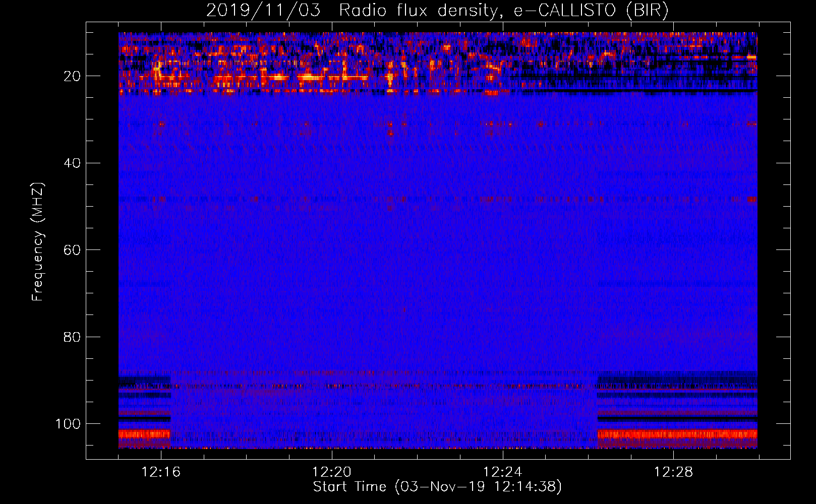Select the 12:24 time tick label

coord(503,472)
